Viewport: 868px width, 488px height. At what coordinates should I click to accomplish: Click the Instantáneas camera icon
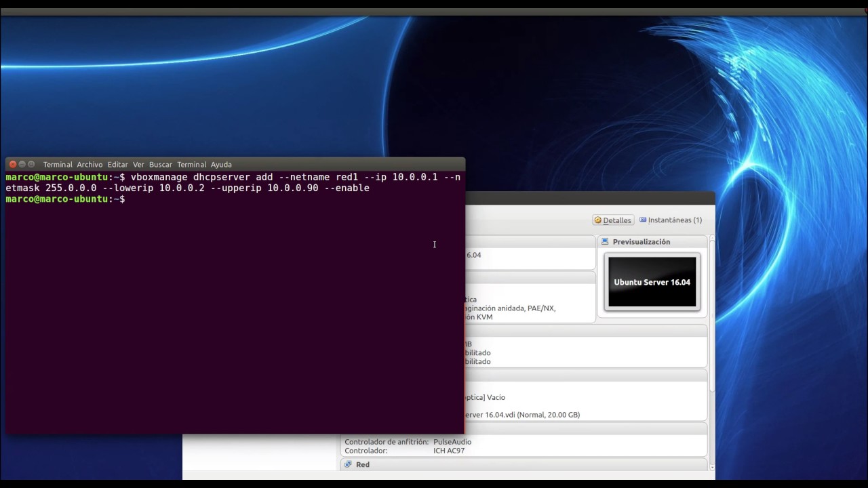[643, 220]
